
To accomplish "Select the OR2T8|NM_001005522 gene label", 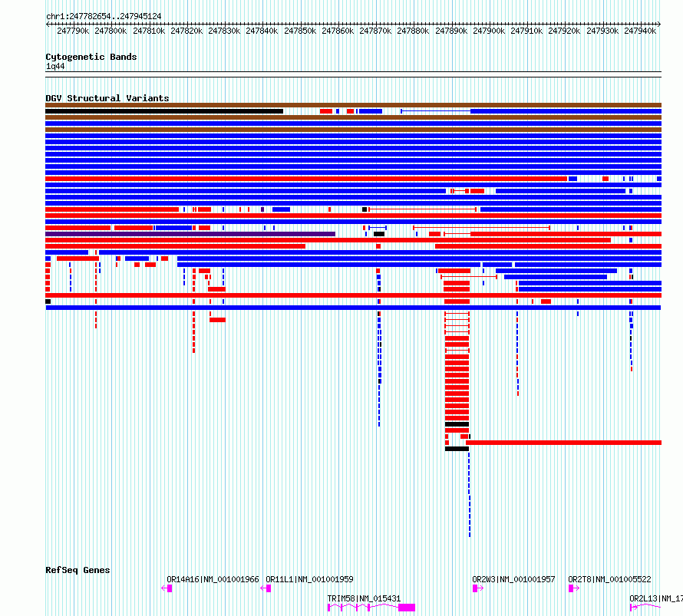I will (609, 579).
